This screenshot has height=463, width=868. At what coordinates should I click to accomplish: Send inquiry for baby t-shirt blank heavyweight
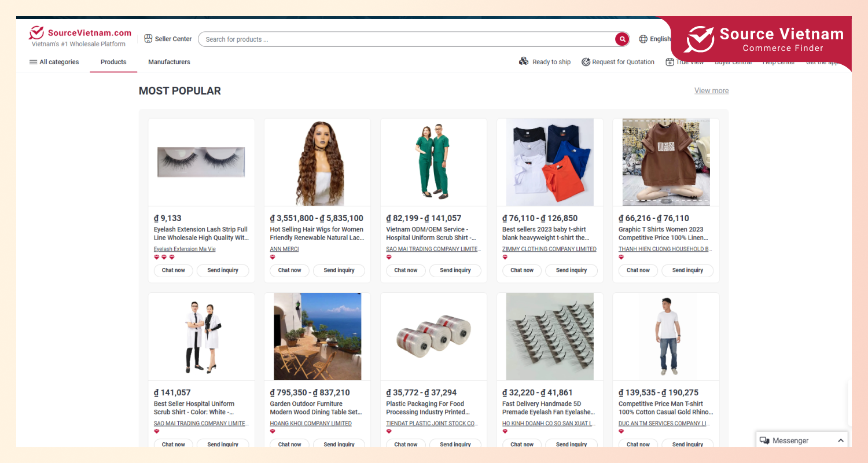tap(572, 270)
